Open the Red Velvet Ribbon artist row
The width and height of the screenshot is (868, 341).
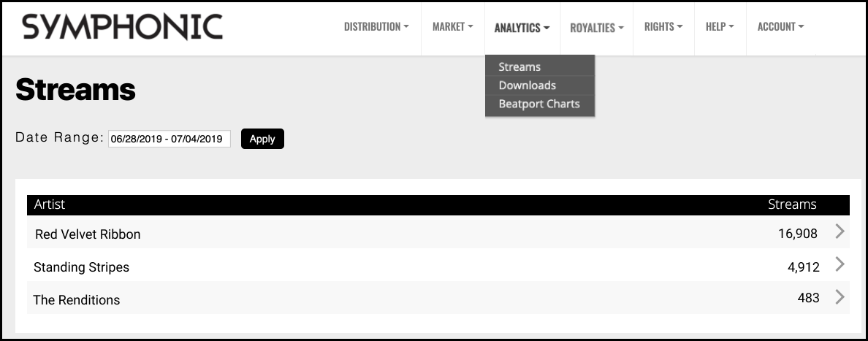[x=438, y=232]
